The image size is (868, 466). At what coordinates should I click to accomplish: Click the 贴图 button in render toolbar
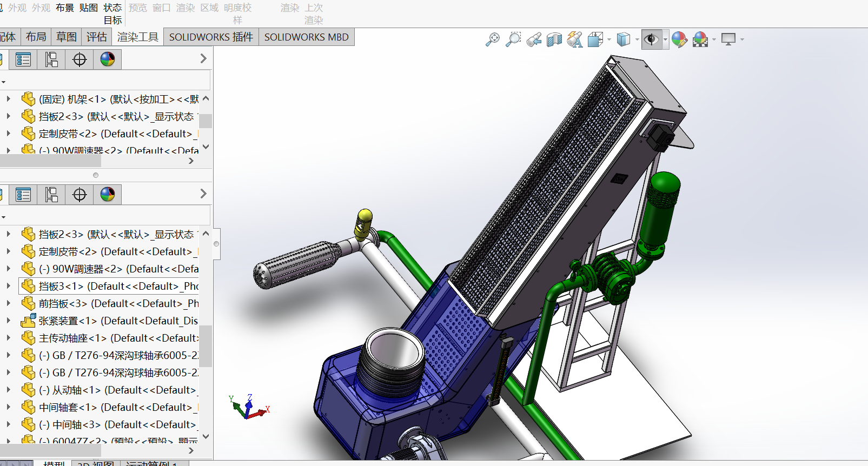89,8
